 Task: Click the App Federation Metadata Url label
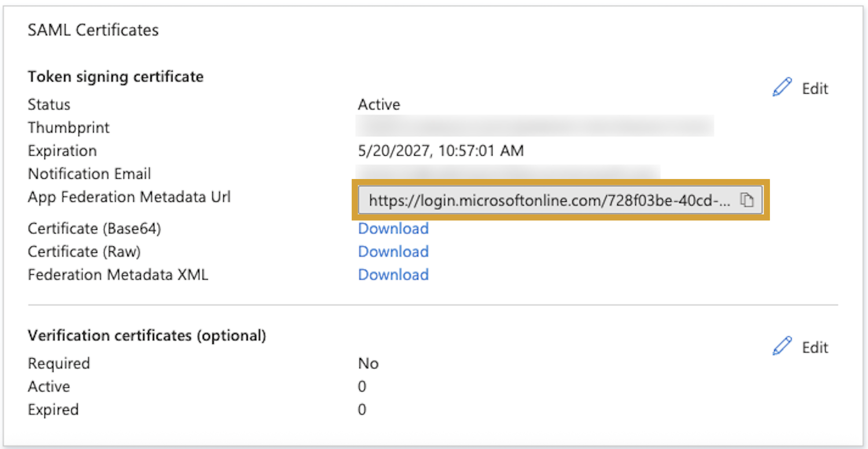(129, 197)
